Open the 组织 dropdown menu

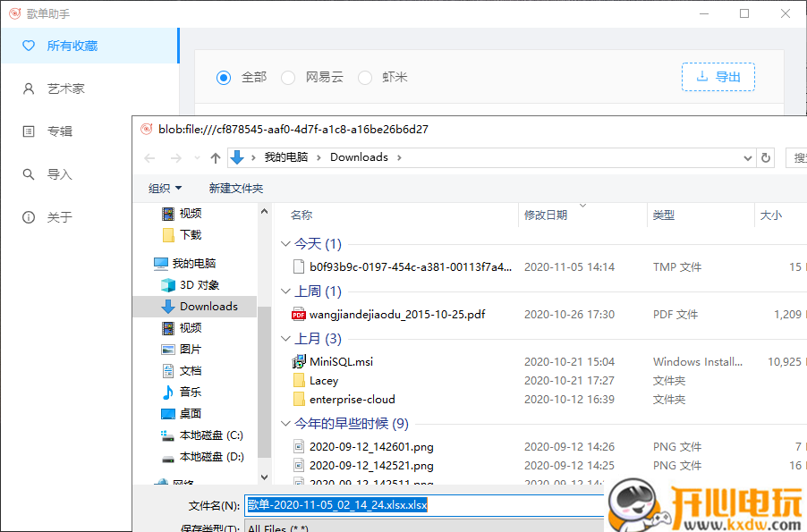(166, 189)
